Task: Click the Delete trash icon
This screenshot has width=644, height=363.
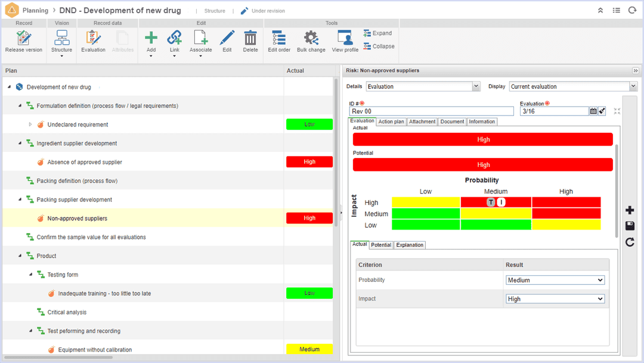Action: click(250, 38)
